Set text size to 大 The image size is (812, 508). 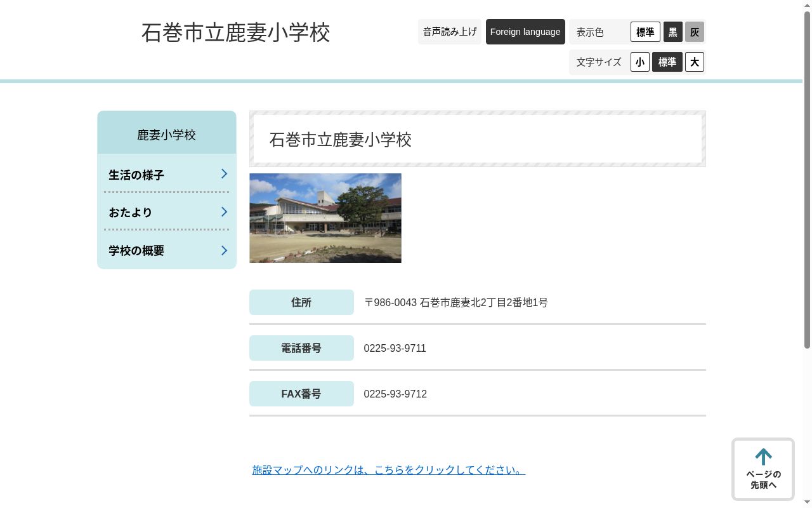[x=695, y=62]
